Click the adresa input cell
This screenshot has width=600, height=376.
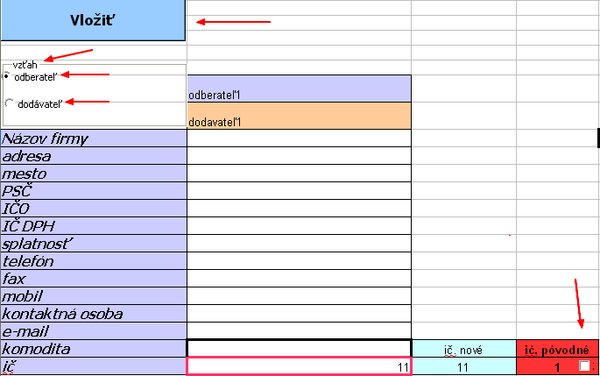pyautogui.click(x=299, y=156)
